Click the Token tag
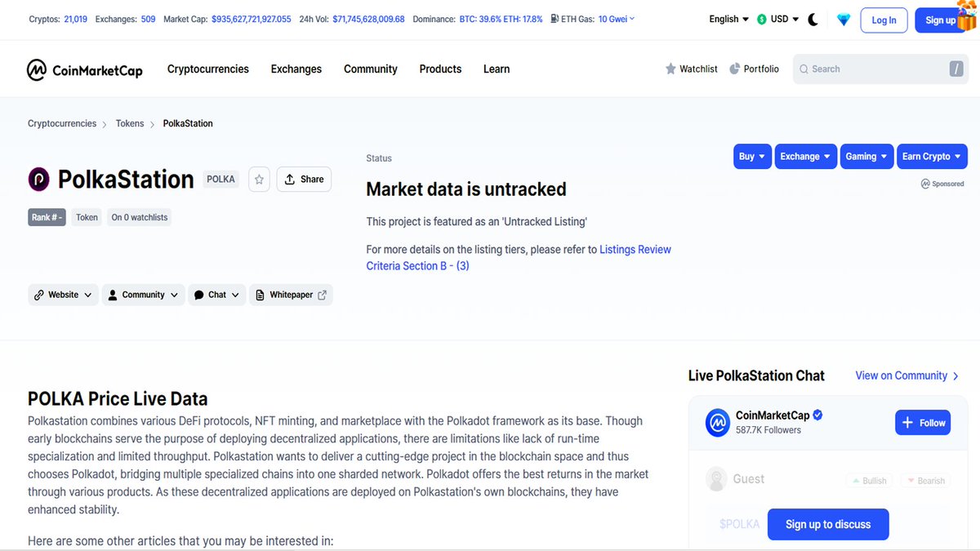Screen dimensions: 980x551 (x=87, y=217)
